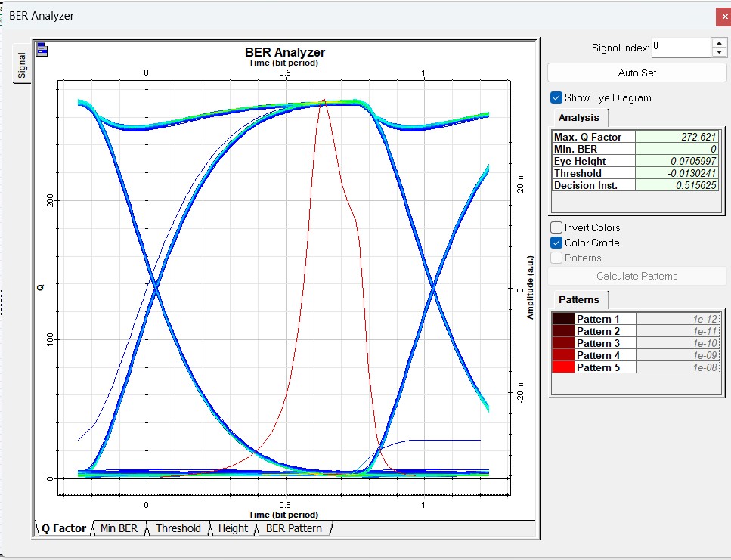This screenshot has height=560, width=731.
Task: Pick the Pattern 3 color swatch
Action: pos(563,343)
